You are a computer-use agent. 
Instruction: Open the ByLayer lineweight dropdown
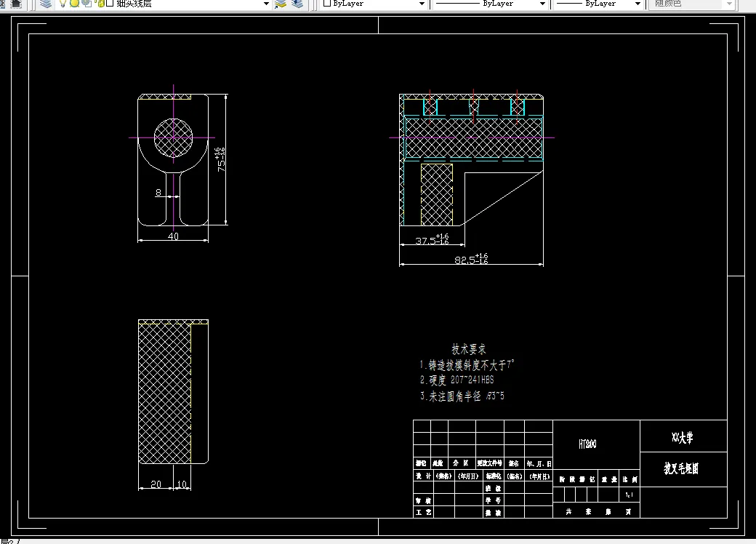(x=598, y=4)
